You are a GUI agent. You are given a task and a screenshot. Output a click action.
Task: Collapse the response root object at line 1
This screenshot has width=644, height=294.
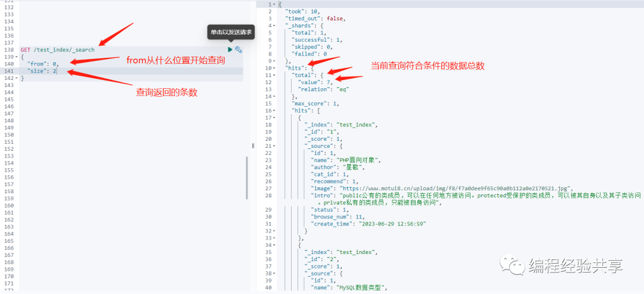pyautogui.click(x=274, y=5)
